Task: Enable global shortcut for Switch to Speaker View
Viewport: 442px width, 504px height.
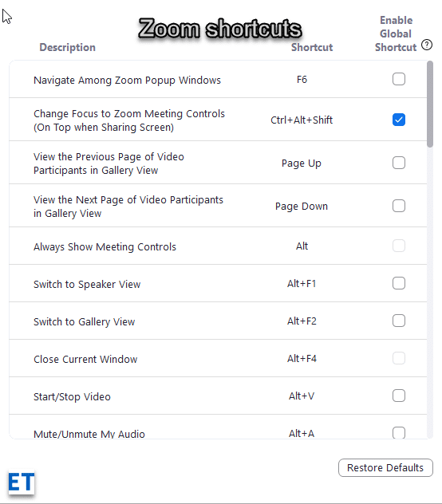Action: click(399, 284)
